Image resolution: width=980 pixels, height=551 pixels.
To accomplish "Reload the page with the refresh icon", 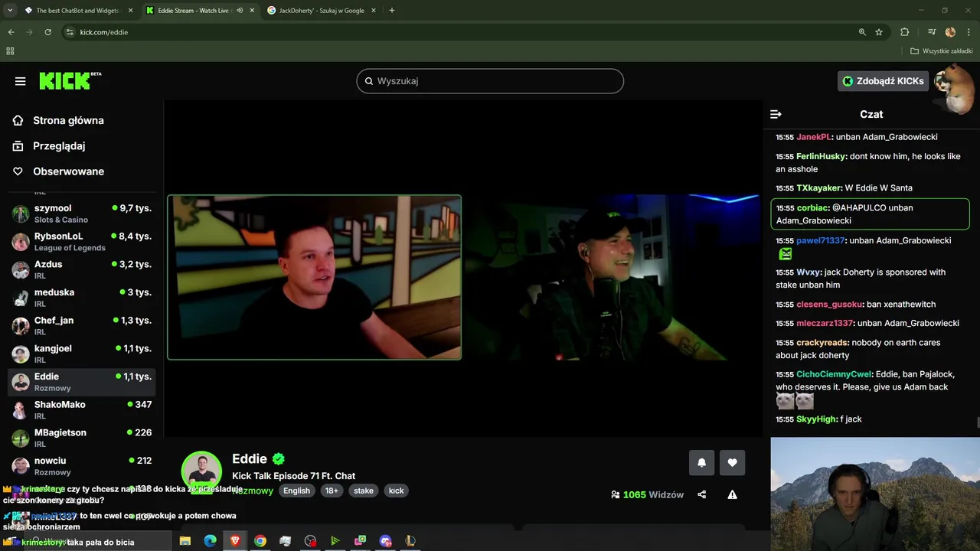I will coord(47,32).
